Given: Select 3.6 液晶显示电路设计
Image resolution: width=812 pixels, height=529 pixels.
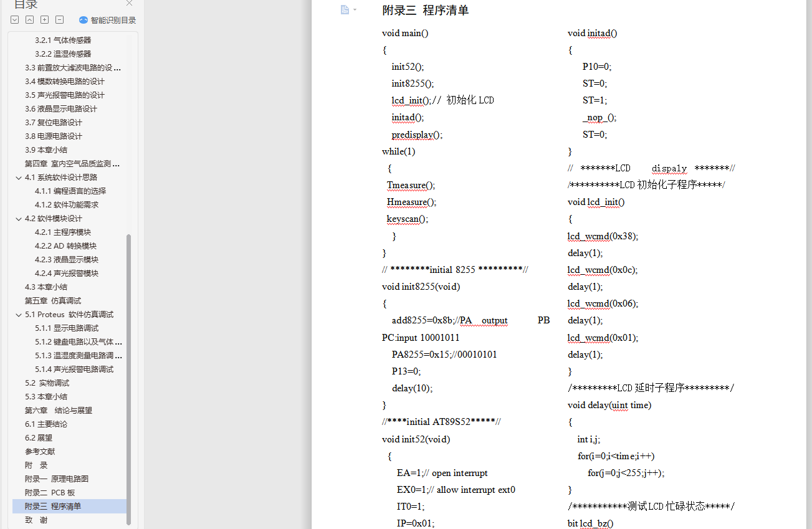Looking at the screenshot, I should click(61, 109).
